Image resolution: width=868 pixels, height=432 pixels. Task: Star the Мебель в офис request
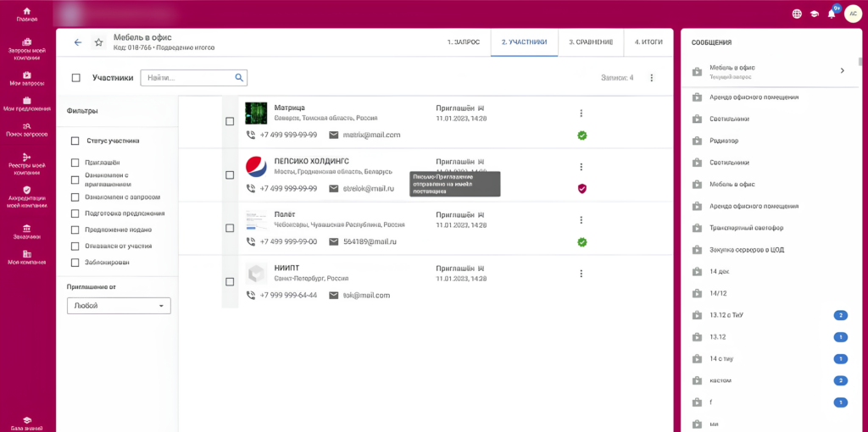click(98, 42)
